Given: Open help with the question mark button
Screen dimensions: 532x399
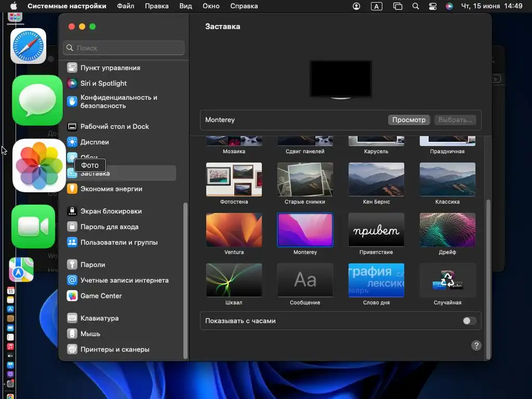Looking at the screenshot, I should [x=476, y=345].
